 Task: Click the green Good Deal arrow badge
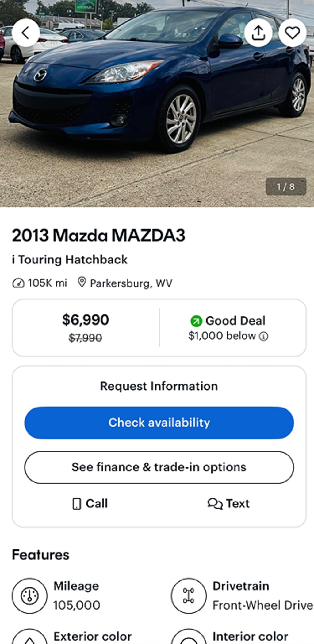(196, 321)
